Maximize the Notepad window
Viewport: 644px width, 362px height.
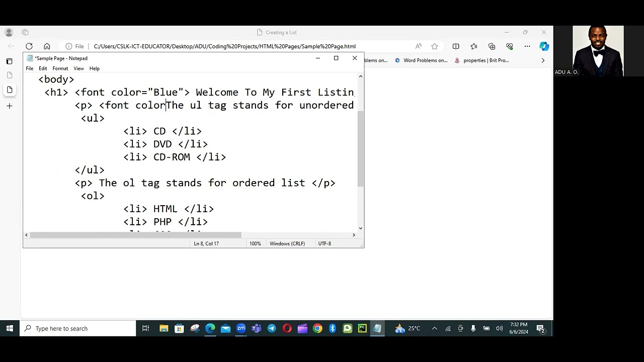pos(336,58)
